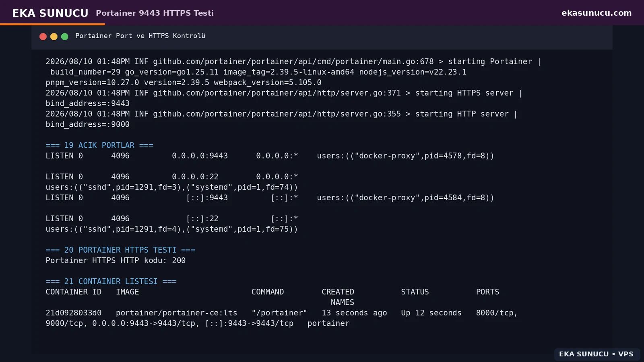Click the [::]:9443 listen address
644x362 pixels.
click(207, 197)
